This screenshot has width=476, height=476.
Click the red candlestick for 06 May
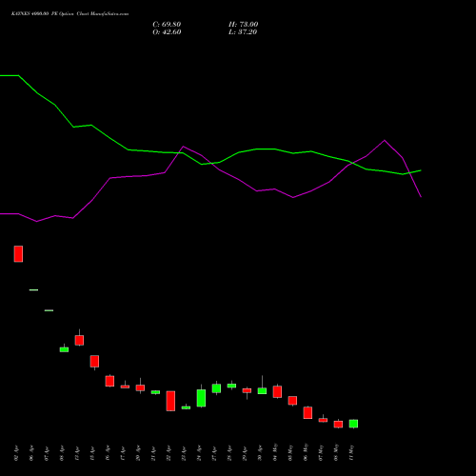point(307,412)
